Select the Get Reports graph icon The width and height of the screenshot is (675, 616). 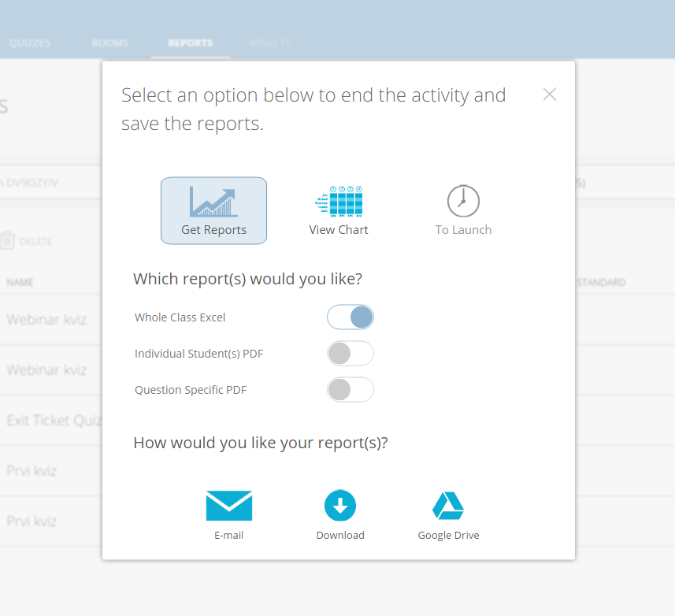[213, 202]
